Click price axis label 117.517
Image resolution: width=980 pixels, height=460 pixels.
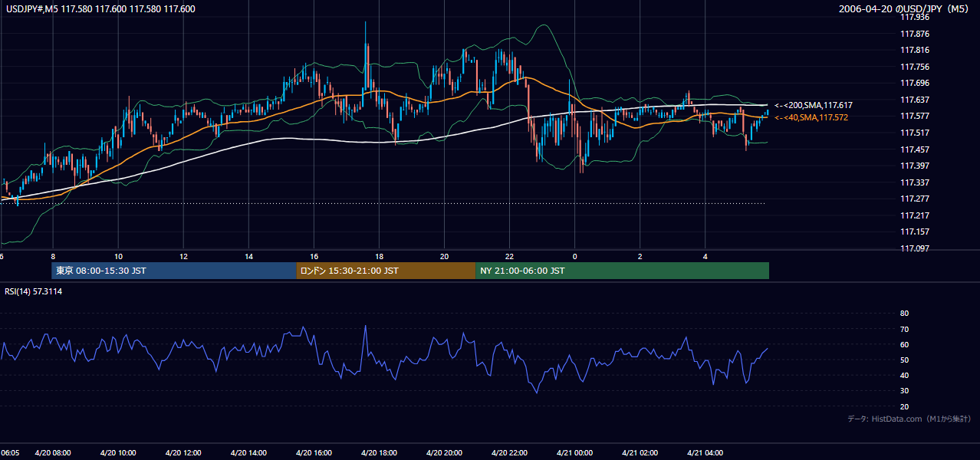point(915,133)
